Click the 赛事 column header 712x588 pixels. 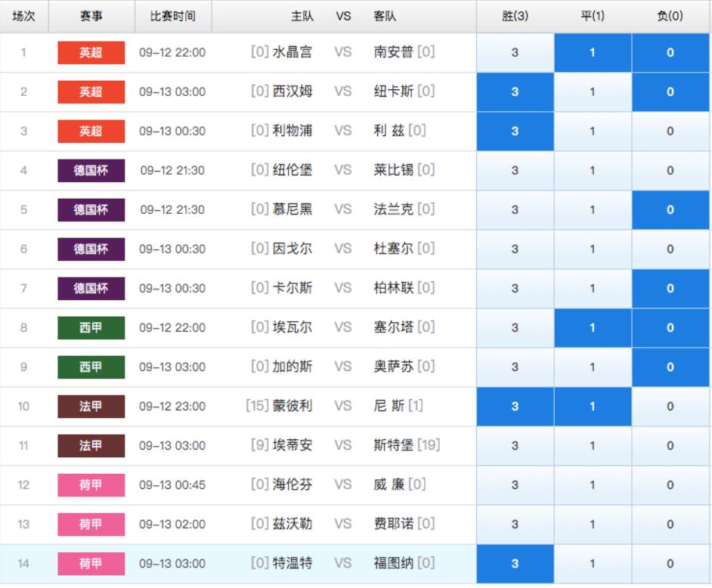tap(91, 17)
